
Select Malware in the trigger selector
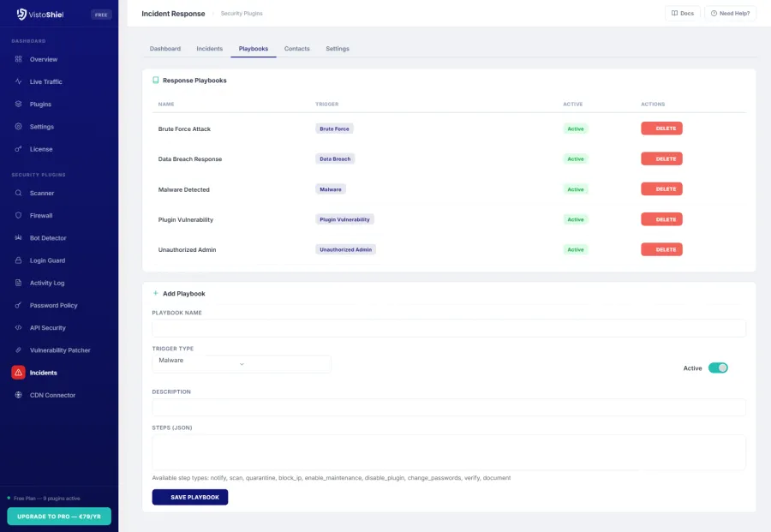coord(240,363)
